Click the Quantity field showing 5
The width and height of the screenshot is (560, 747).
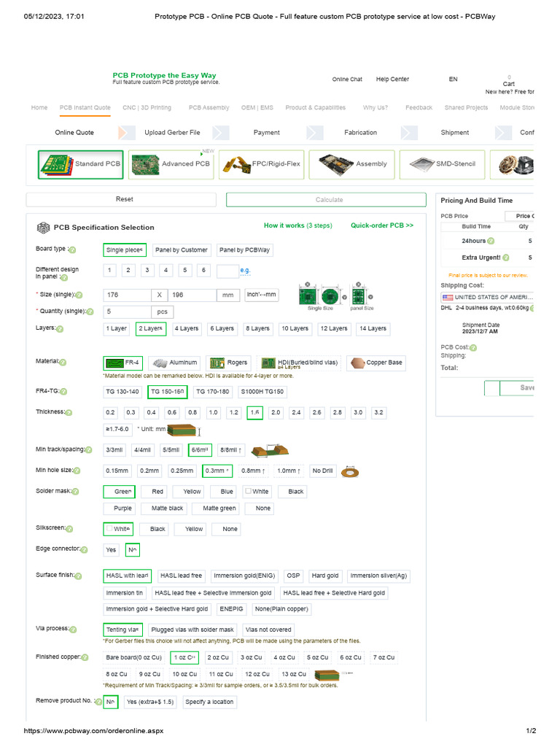127,312
